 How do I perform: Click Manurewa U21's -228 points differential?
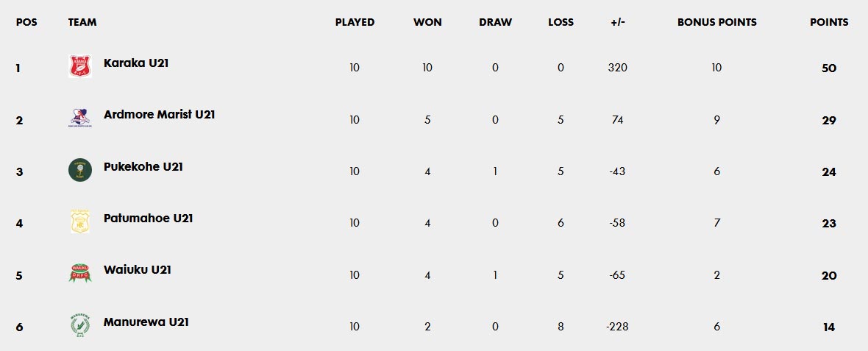click(617, 327)
